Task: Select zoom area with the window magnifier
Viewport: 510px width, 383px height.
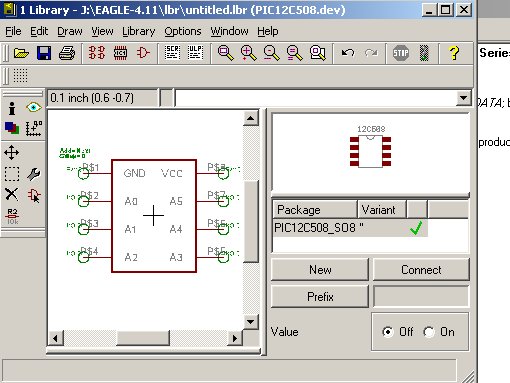Action: [318, 53]
